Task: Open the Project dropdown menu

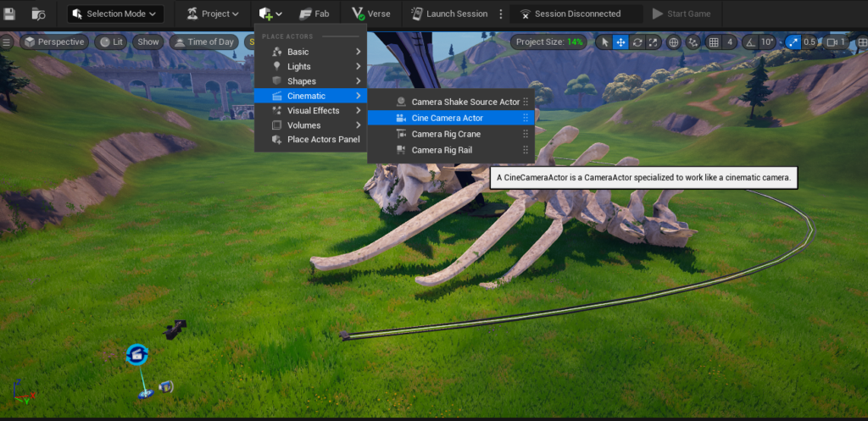Action: [x=213, y=14]
